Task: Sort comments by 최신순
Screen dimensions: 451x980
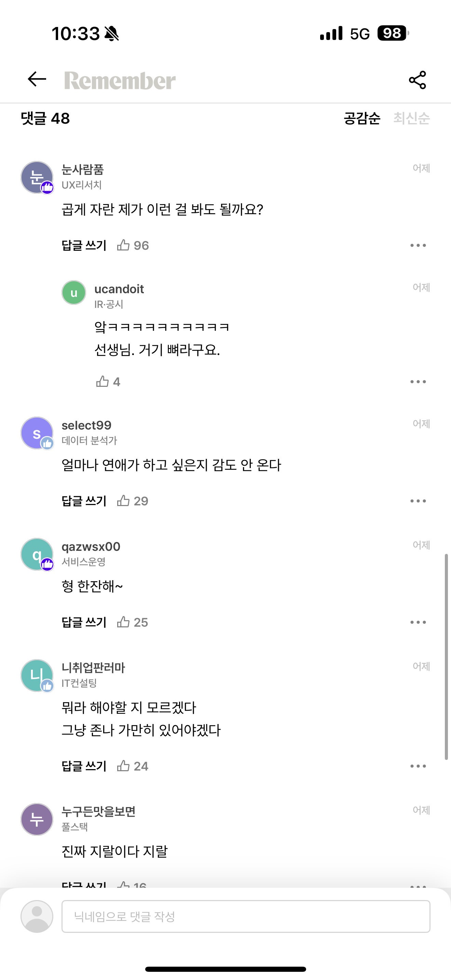Action: pos(411,118)
